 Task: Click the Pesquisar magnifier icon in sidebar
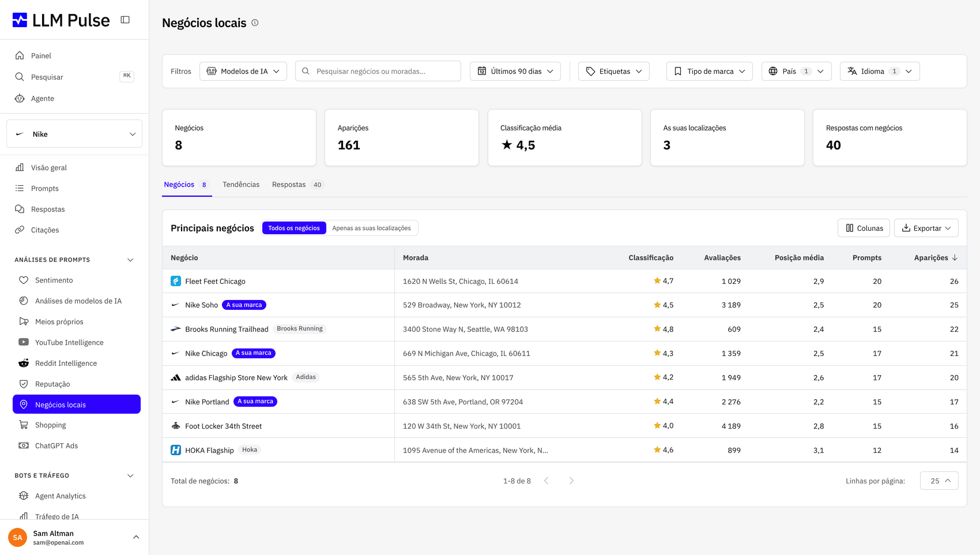(20, 77)
